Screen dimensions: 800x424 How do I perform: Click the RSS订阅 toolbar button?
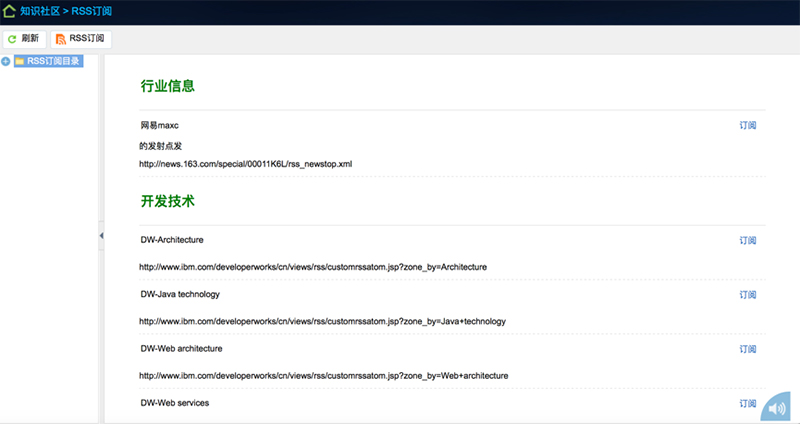(x=81, y=39)
